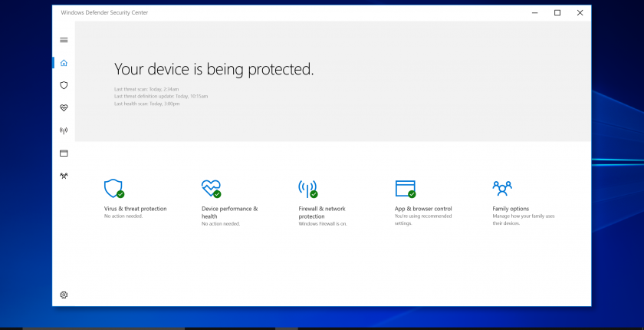The image size is (644, 330).
Task: Open the Family options label
Action: 511,209
